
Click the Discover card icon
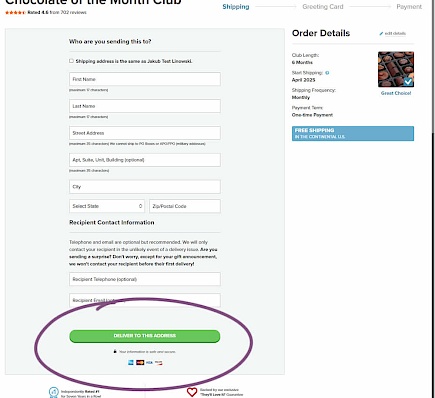pos(159,362)
